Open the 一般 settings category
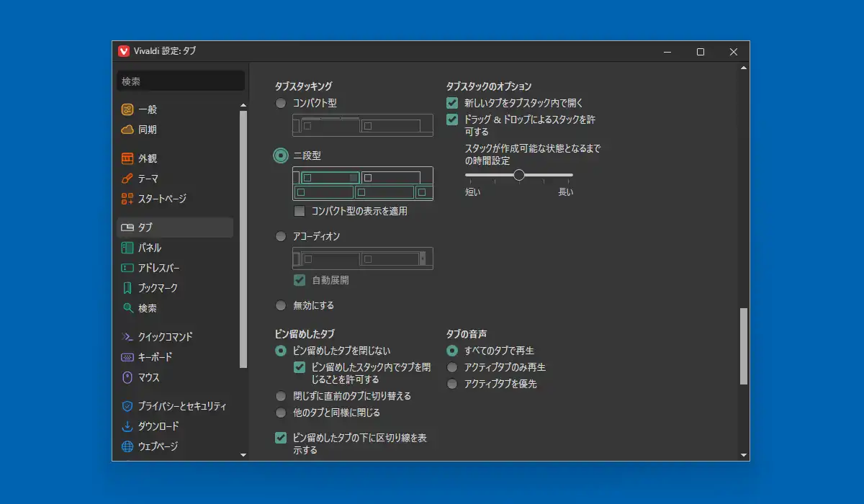This screenshot has width=864, height=504. click(175, 109)
